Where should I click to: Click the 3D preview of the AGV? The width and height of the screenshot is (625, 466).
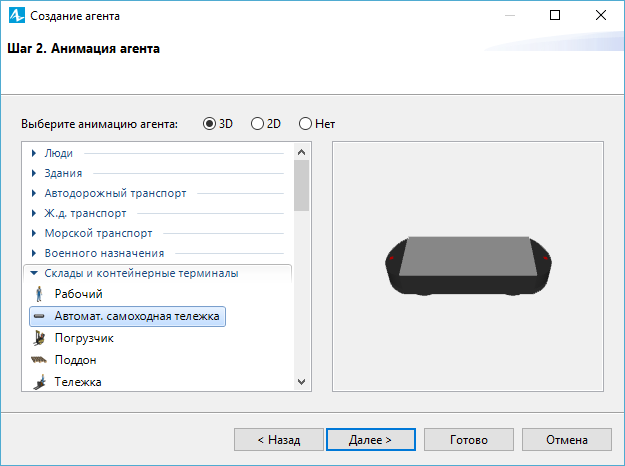point(468,265)
